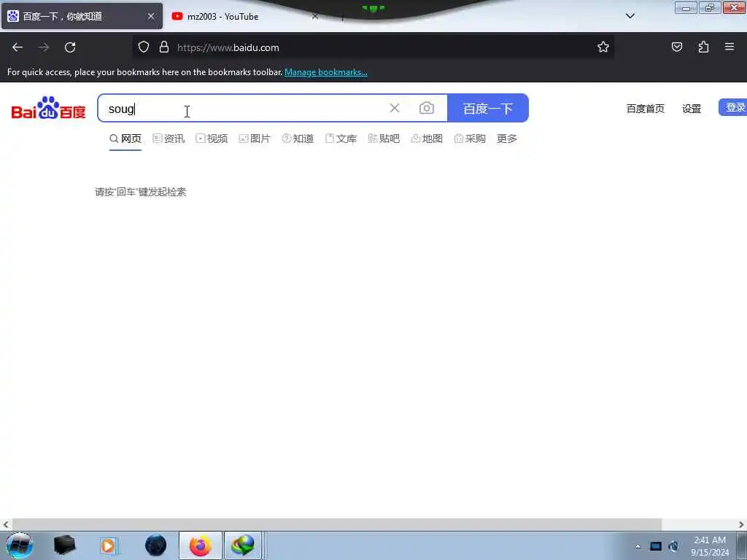This screenshot has height=560, width=747.
Task: Open the dark globe taskbar icon
Action: tap(156, 545)
